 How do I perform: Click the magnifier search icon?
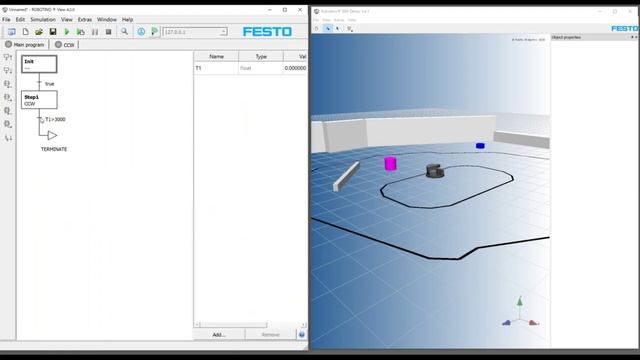(x=124, y=32)
